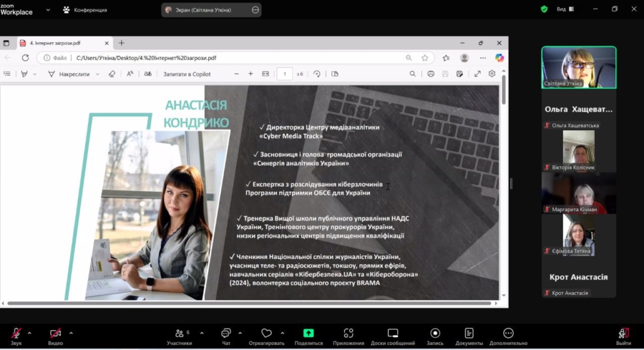Toggle the Накреслити draw tool
Image resolution: width=644 pixels, height=350 pixels.
click(69, 74)
